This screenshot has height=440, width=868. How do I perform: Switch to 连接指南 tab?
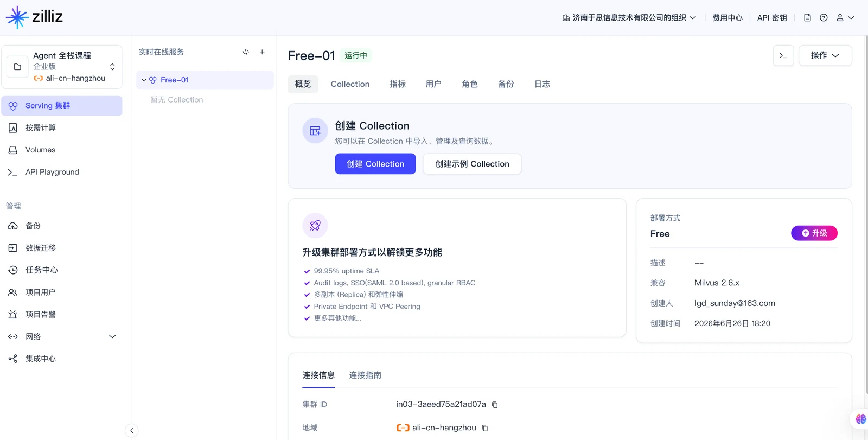[x=365, y=375]
